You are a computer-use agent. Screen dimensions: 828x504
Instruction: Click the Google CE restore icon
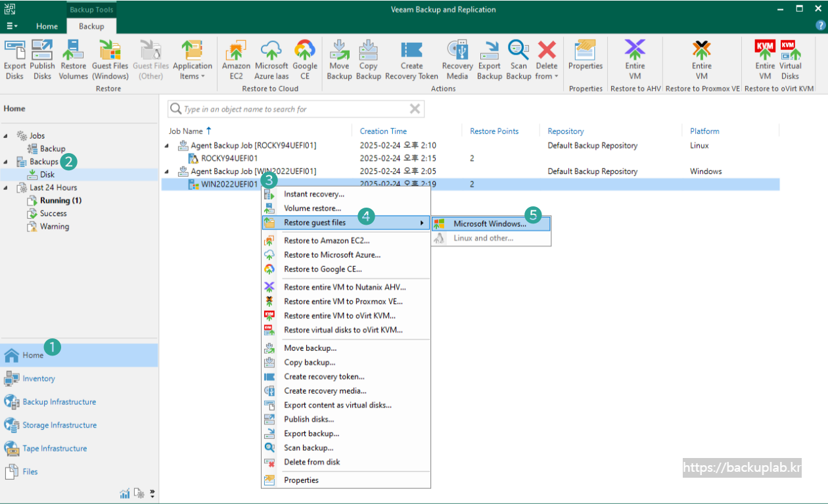305,60
